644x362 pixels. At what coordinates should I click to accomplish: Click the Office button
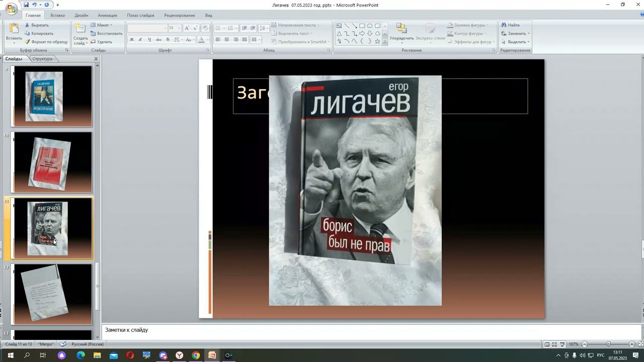(x=11, y=9)
